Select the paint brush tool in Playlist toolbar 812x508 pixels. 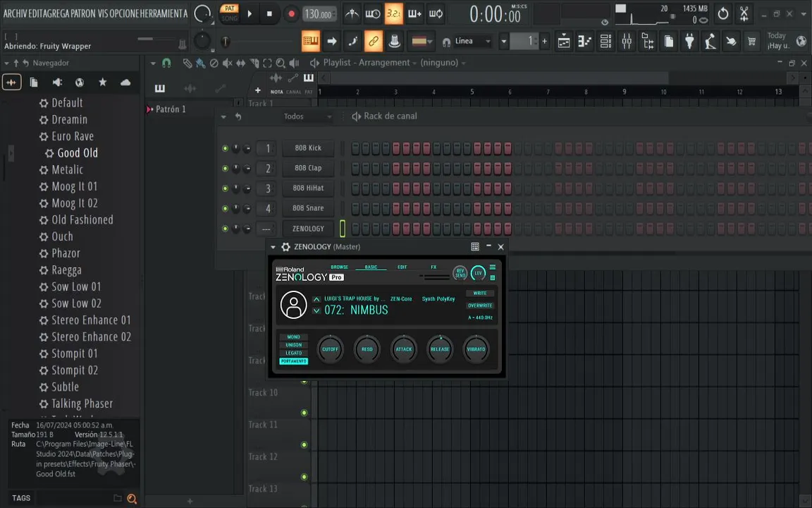point(200,64)
